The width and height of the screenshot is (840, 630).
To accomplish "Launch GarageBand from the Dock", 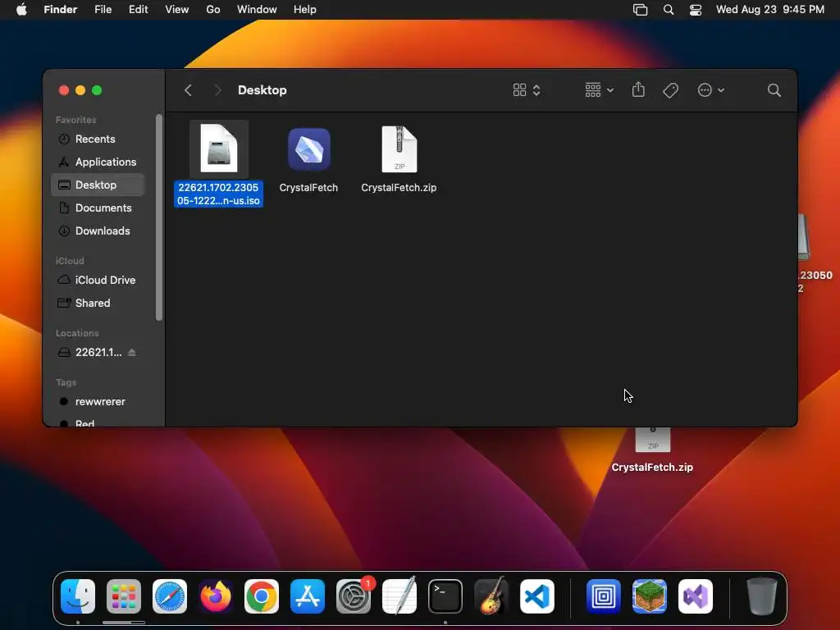I will (x=491, y=596).
